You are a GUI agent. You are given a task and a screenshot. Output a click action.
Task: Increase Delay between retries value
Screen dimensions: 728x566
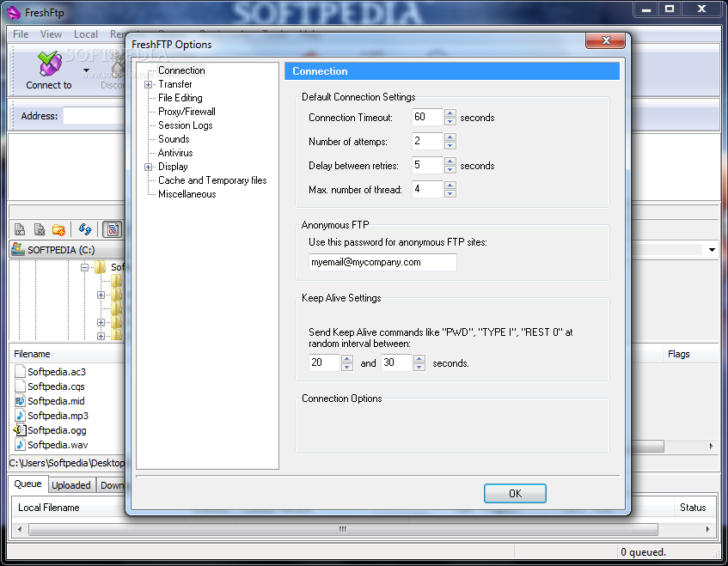[450, 161]
